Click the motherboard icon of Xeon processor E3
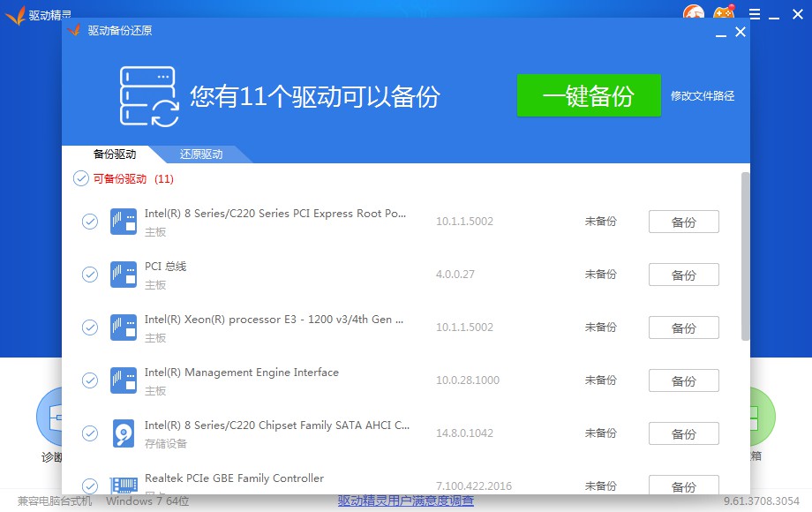The width and height of the screenshot is (812, 512). [124, 328]
